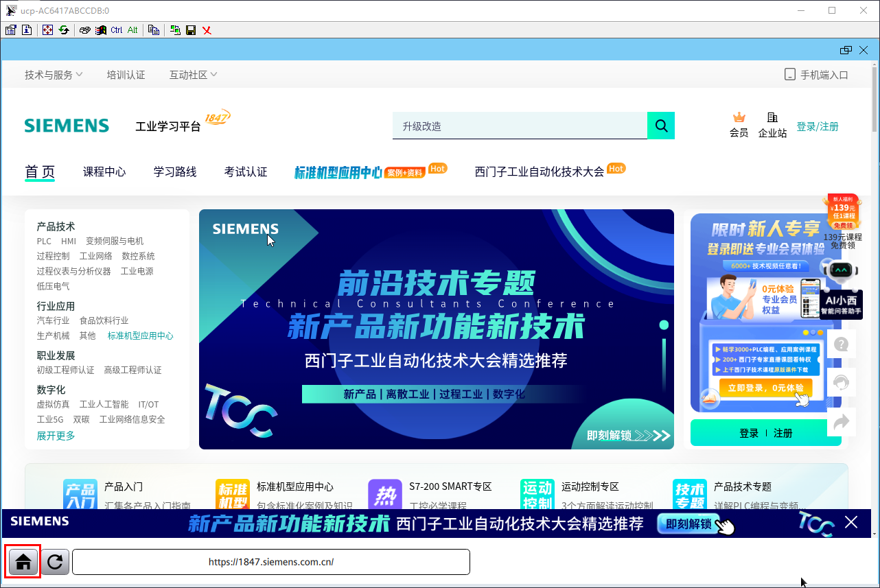Open the 变频伺服与电机 category
Screen dimensions: 880x588
tap(115, 242)
